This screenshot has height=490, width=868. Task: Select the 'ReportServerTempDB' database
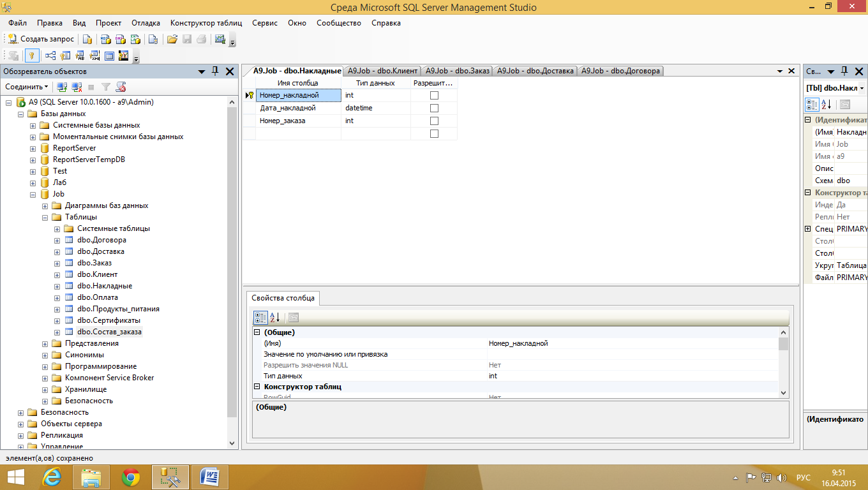(x=89, y=160)
